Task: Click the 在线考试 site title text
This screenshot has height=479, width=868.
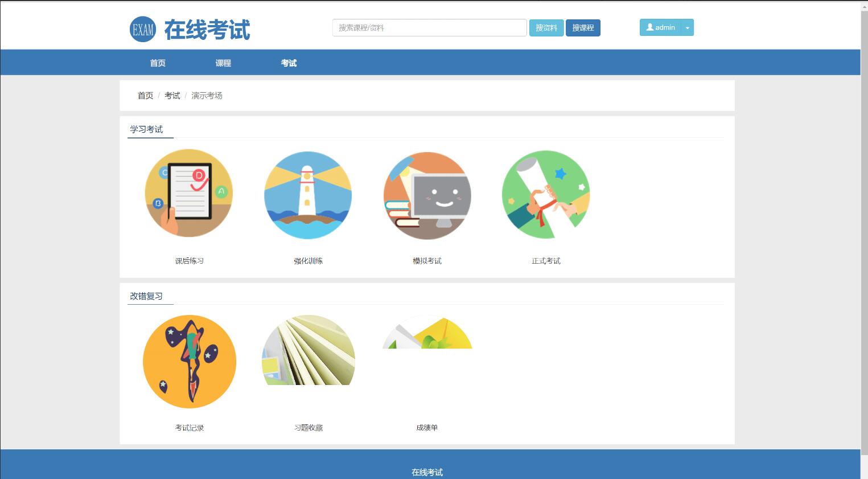Action: 207,30
